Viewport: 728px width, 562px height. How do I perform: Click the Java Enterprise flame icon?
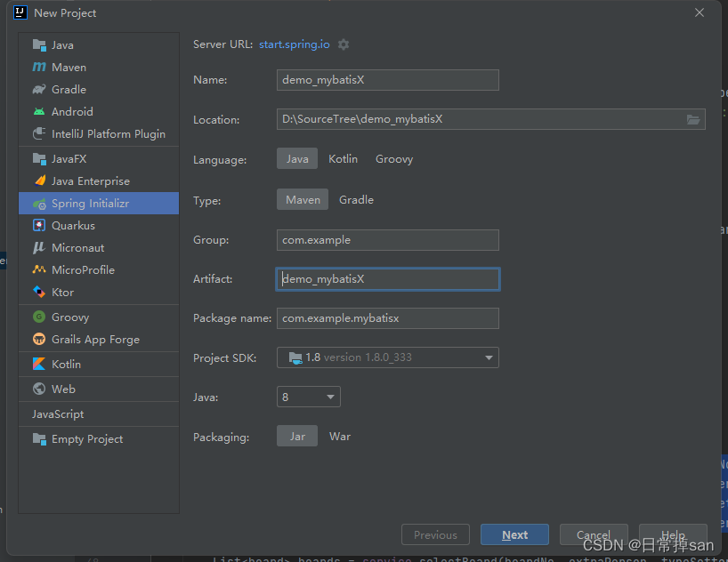[40, 181]
